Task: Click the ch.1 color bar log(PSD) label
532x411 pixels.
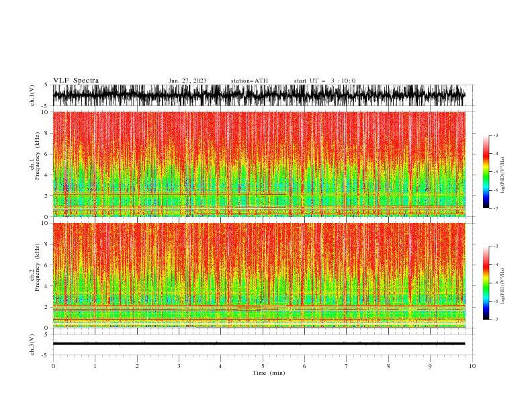Action: (x=502, y=175)
